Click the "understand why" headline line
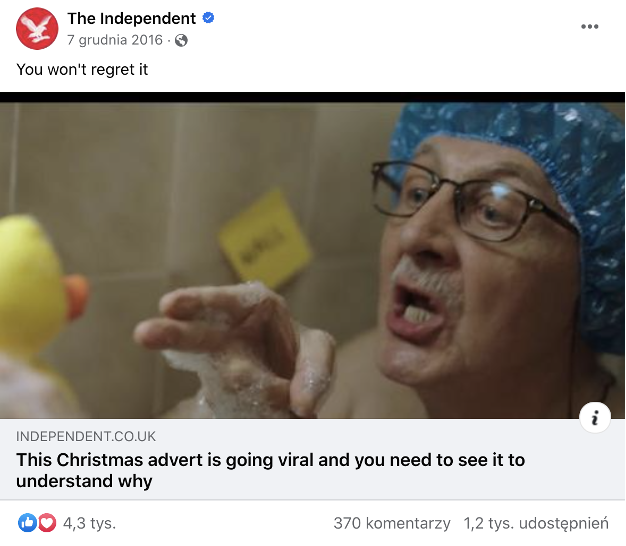626x546 pixels. [x=84, y=481]
